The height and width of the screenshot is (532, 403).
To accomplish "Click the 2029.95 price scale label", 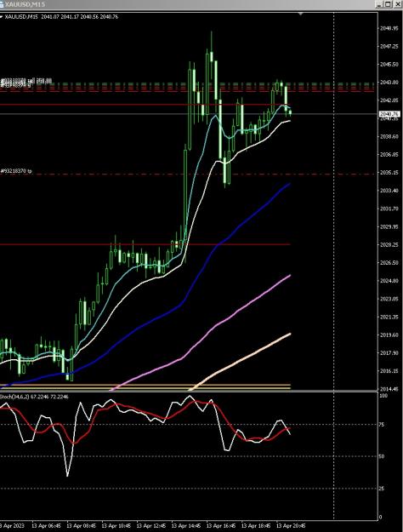I will pos(389,226).
